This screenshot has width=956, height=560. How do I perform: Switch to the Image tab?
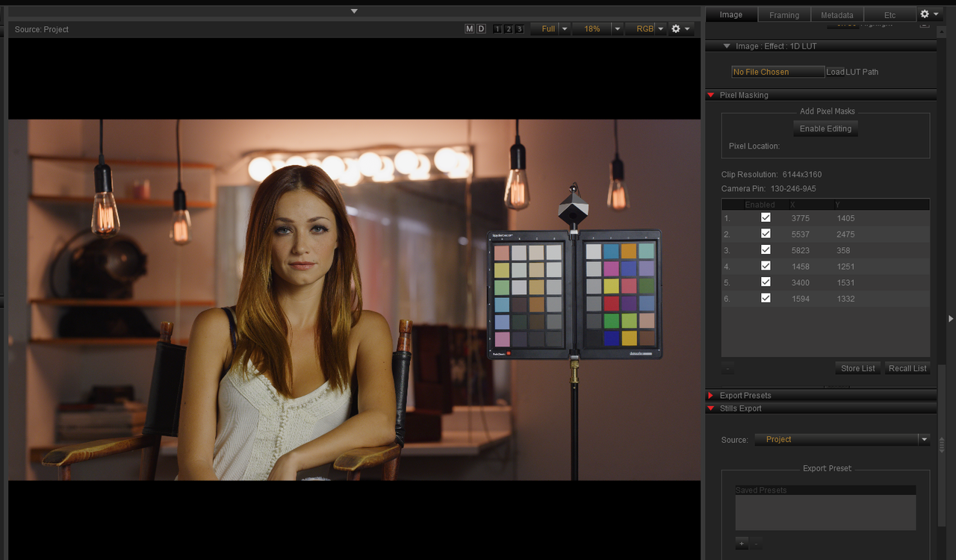(731, 15)
